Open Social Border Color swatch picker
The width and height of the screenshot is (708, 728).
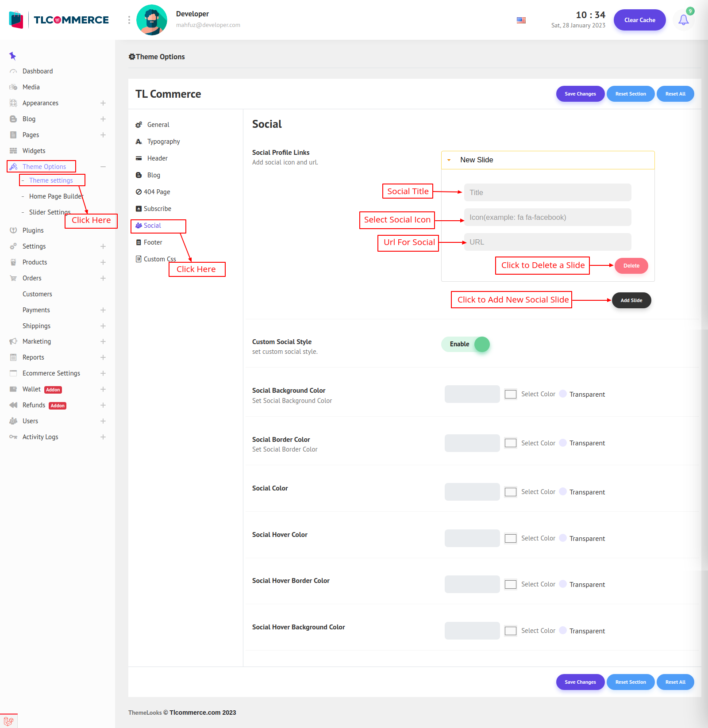pos(510,443)
